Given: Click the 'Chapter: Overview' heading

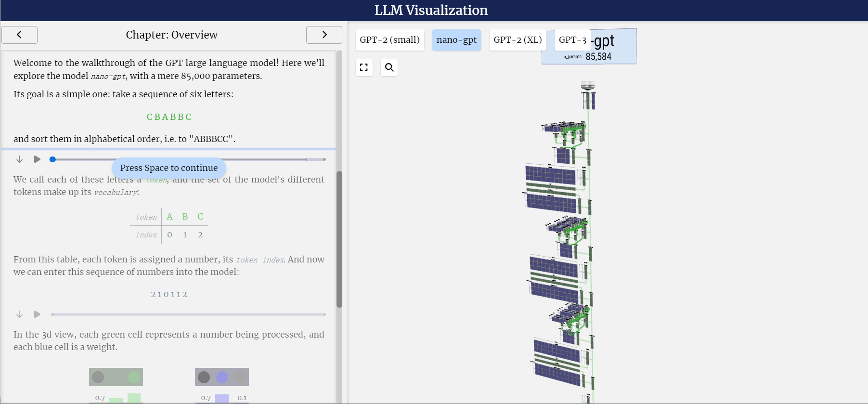Looking at the screenshot, I should [172, 35].
